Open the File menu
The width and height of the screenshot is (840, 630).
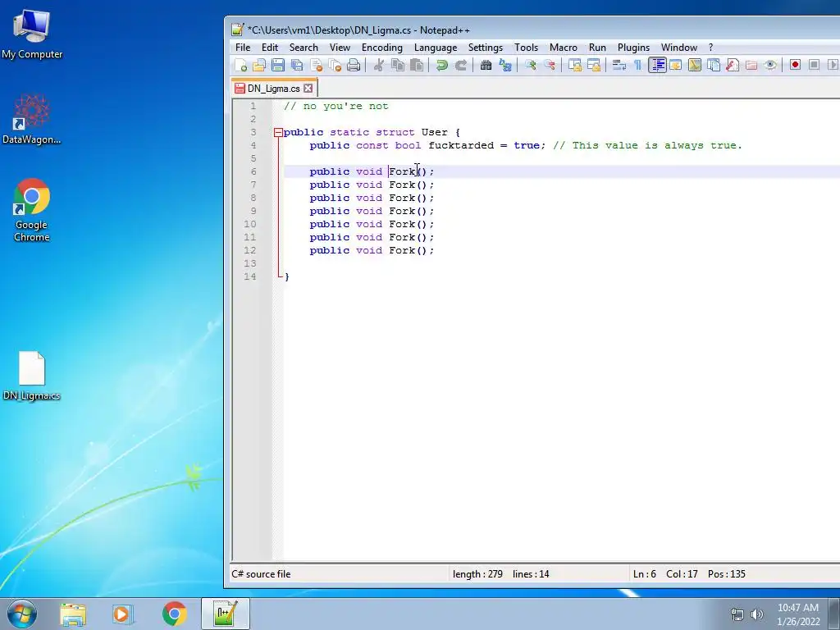(243, 47)
